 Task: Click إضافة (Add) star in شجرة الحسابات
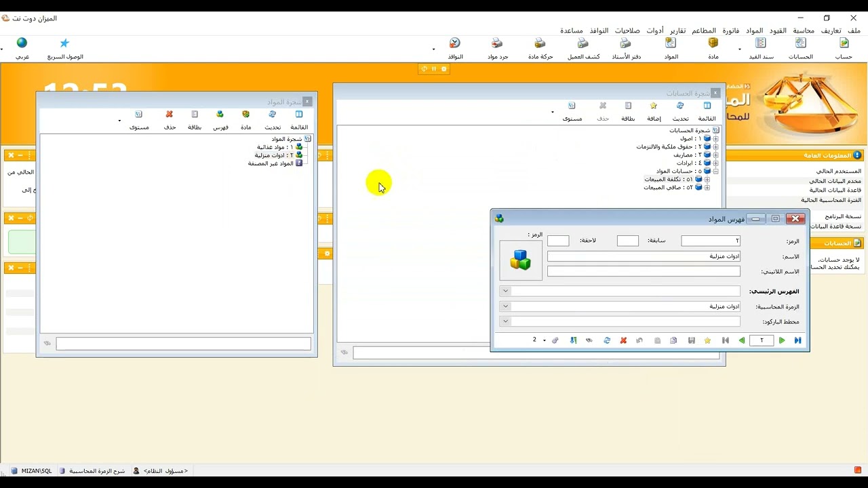coord(654,113)
